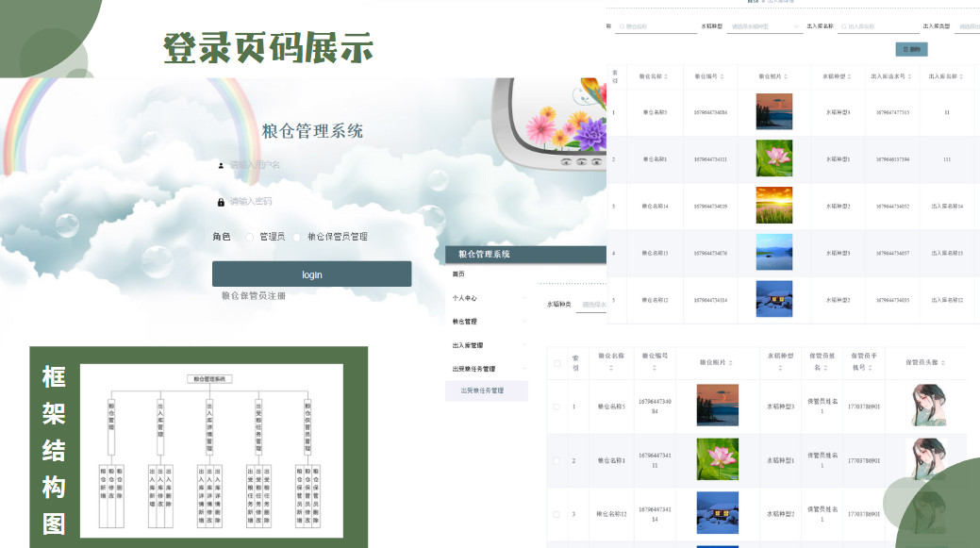Focus the 出入库名称 search input
Screen dimensions: 980x548
879,26
